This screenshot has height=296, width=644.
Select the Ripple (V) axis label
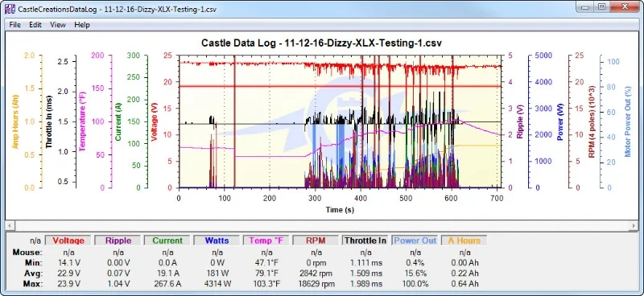click(520, 122)
